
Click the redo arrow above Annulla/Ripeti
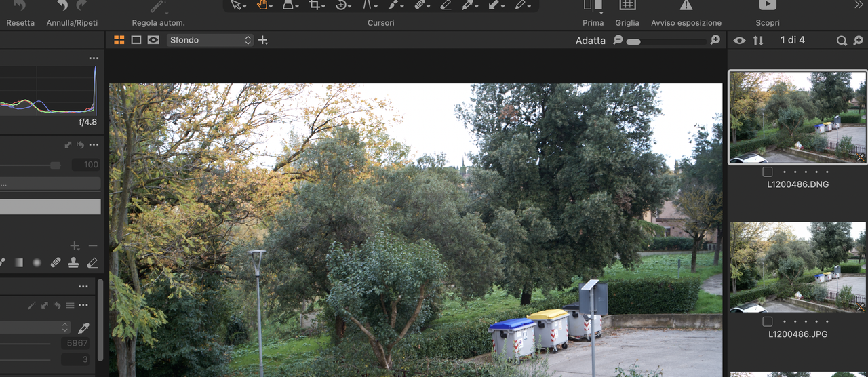click(82, 5)
